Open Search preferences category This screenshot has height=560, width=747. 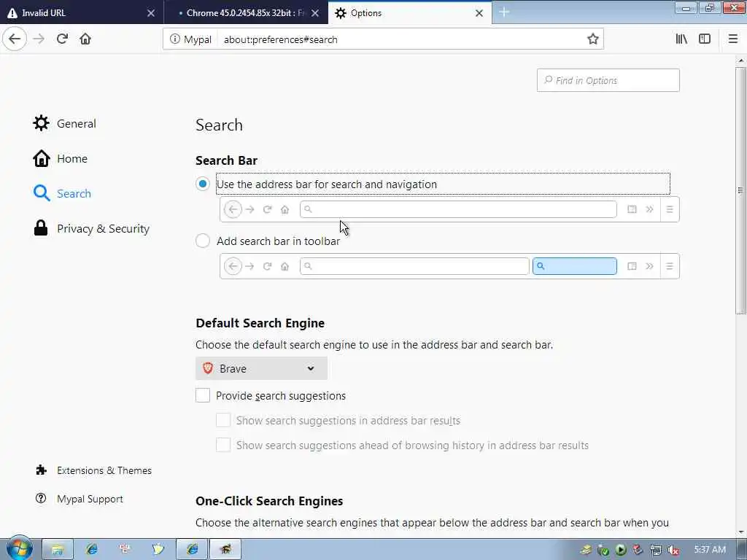coord(62,193)
